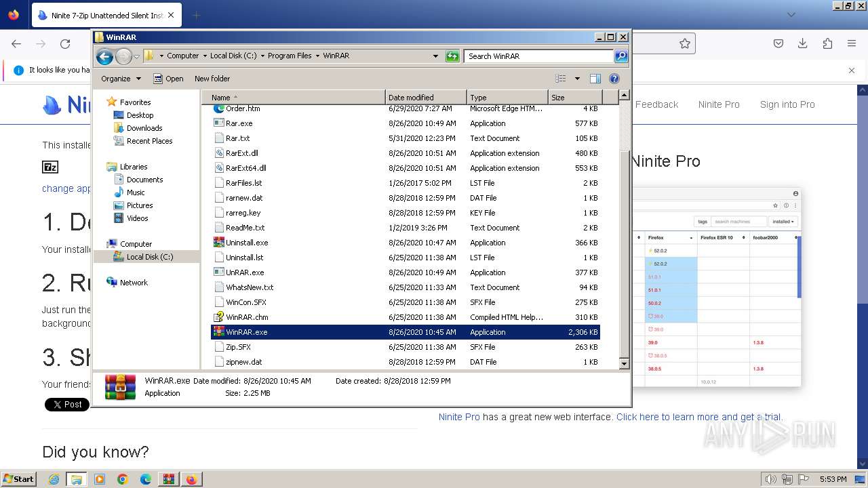Select the Uninstall.exe file icon

tap(218, 243)
